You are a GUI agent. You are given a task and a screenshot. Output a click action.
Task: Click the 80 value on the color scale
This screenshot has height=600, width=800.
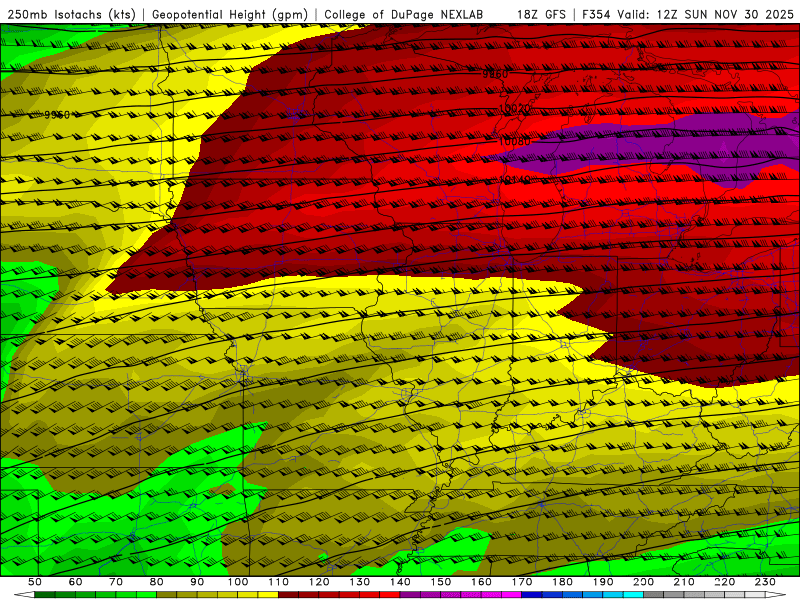pos(157,582)
